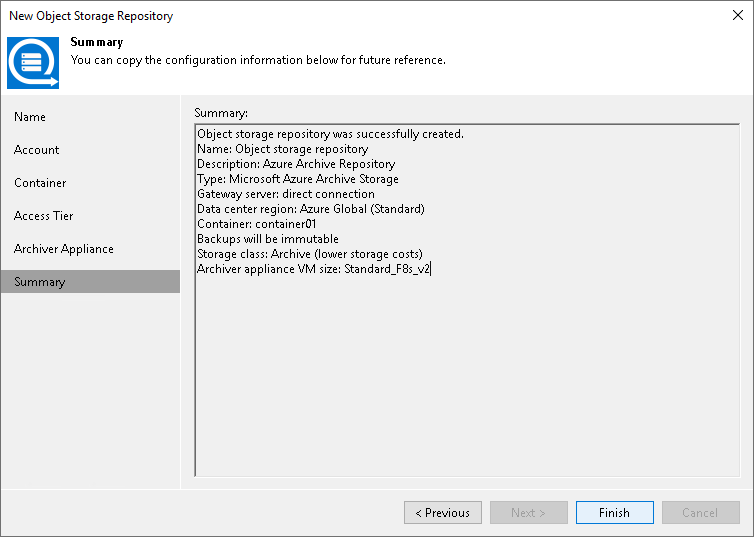Click 'Object storage repository was successfully created.' line
The width and height of the screenshot is (754, 537).
point(330,134)
